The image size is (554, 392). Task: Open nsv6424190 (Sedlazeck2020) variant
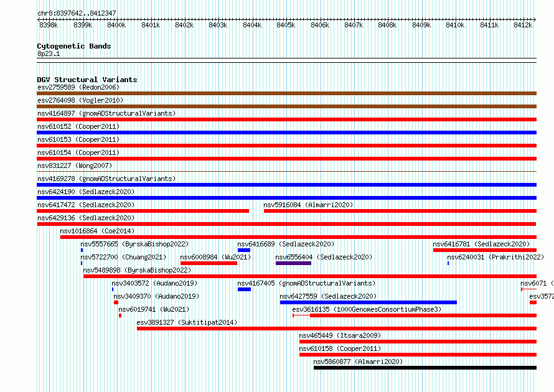click(x=86, y=192)
